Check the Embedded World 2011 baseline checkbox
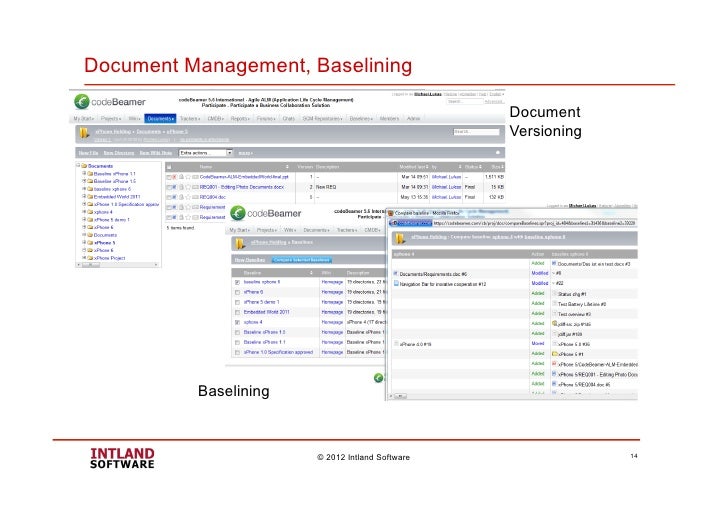Screen dimensions: 728x514 tap(237, 312)
